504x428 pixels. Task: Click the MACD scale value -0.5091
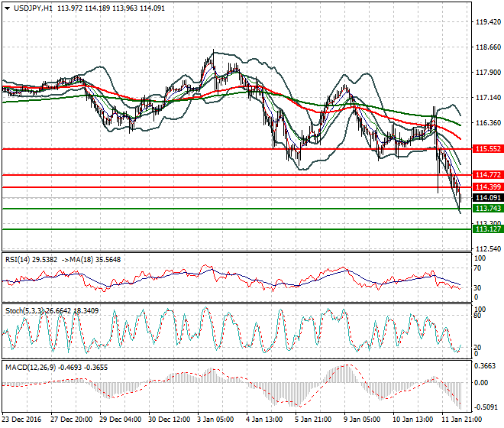pos(486,407)
